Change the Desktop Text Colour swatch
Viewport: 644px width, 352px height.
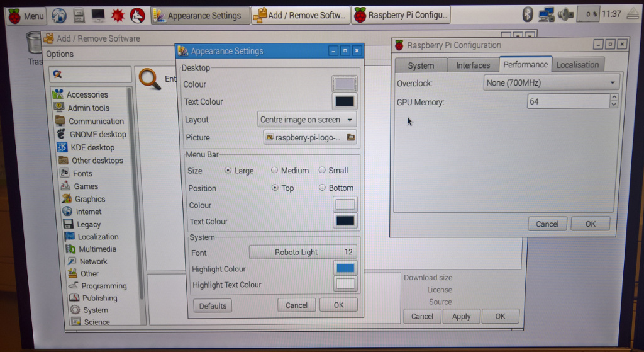coord(344,101)
